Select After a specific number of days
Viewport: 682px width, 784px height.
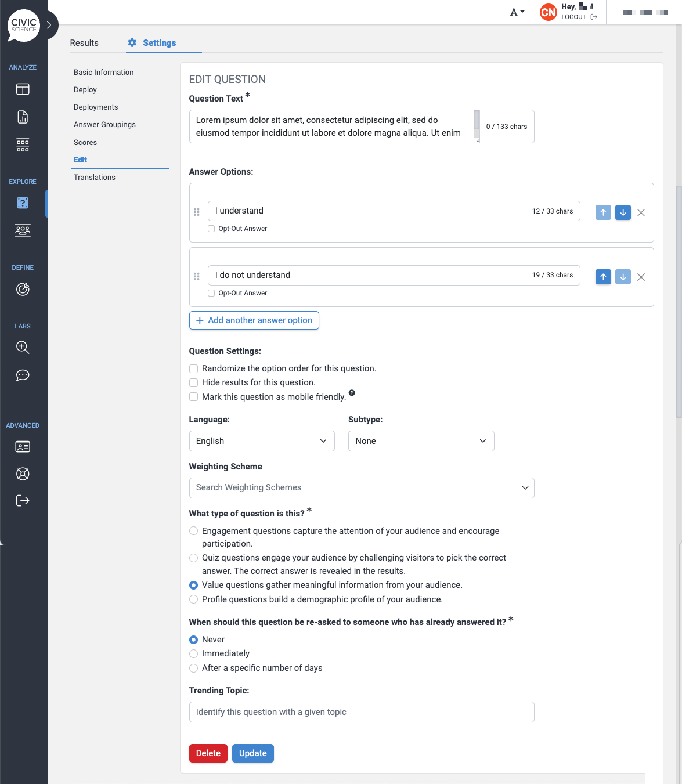(194, 669)
